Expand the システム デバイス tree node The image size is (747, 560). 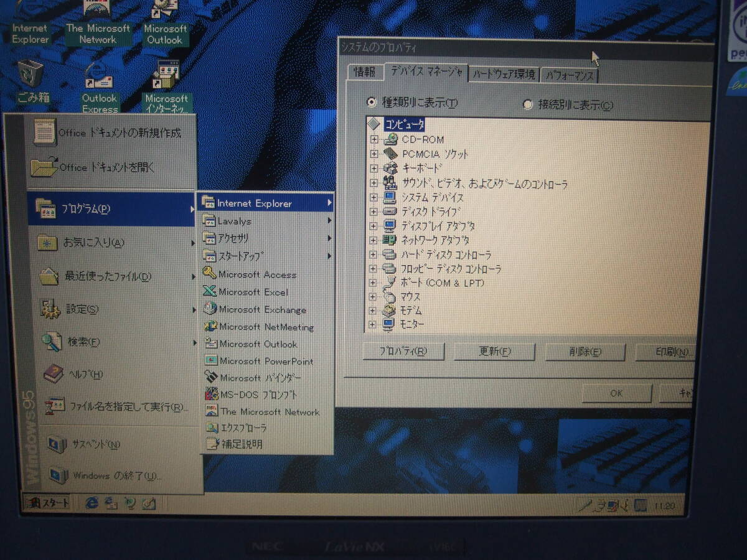(374, 197)
